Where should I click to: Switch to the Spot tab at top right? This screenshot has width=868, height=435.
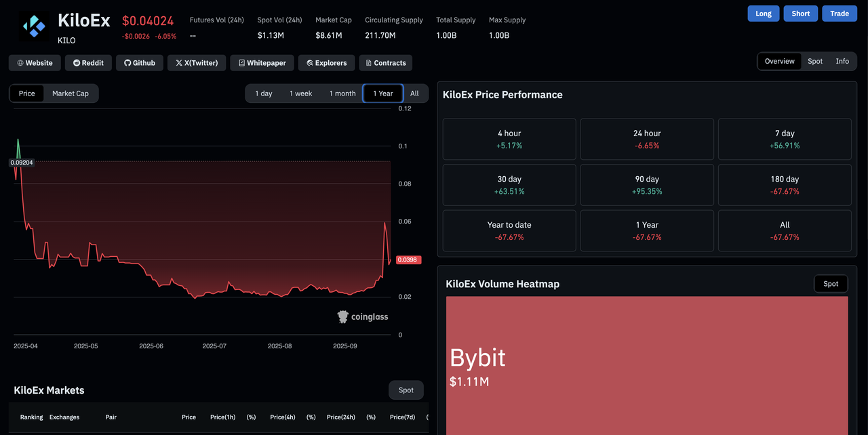(815, 62)
